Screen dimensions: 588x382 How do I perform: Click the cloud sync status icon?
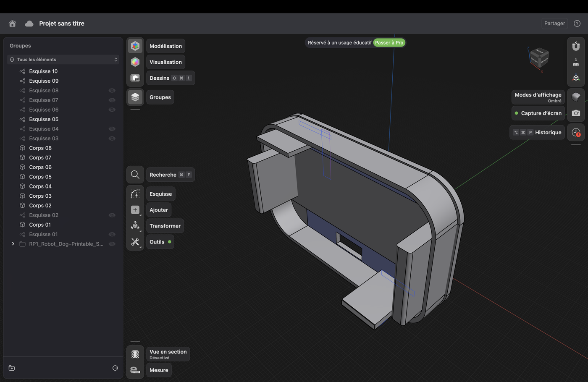[x=29, y=24]
